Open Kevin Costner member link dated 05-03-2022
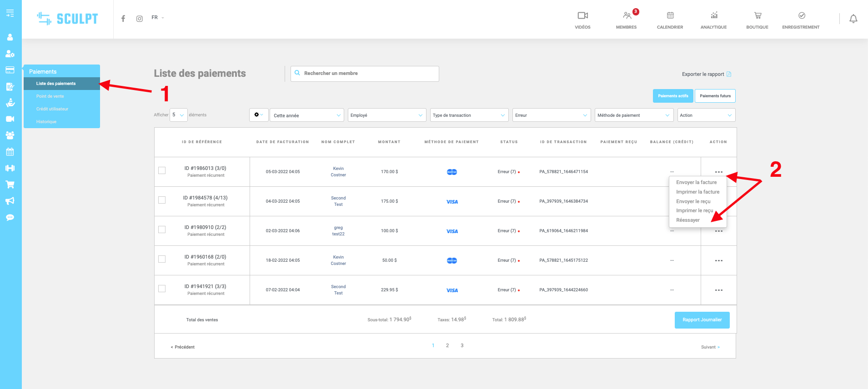This screenshot has height=389, width=868. [x=338, y=172]
